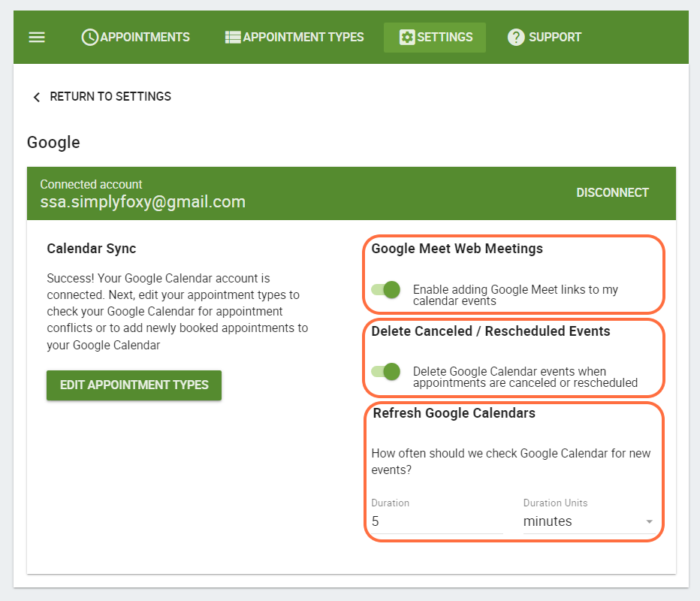Select the Settings tab label
700x601 pixels.
point(445,37)
